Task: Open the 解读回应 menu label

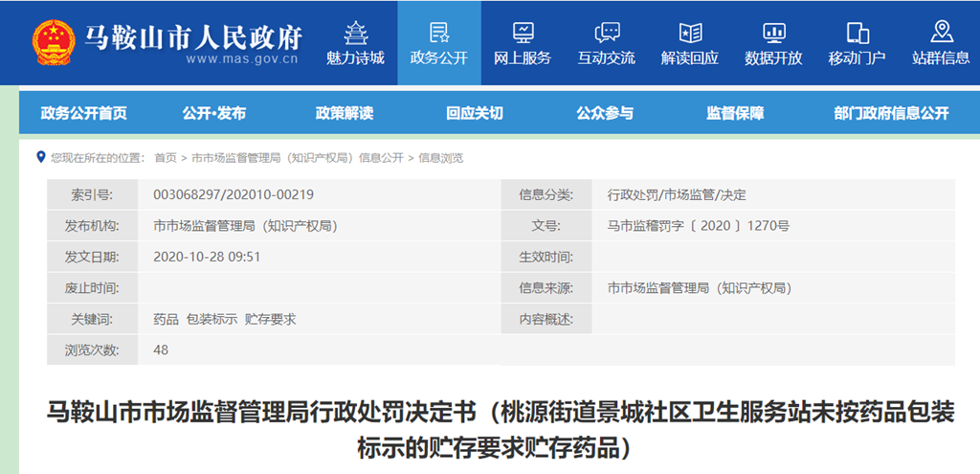Action: tap(690, 58)
